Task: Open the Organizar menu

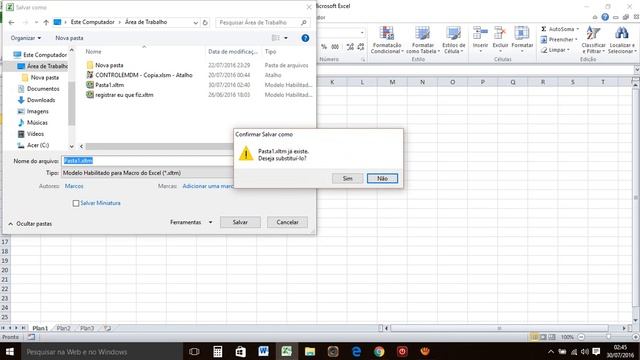Action: [26, 38]
